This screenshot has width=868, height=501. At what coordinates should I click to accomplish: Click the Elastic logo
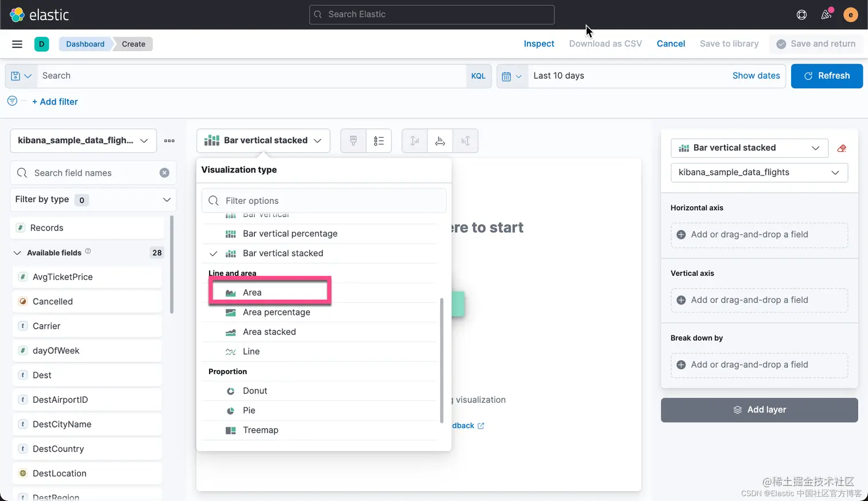[40, 14]
